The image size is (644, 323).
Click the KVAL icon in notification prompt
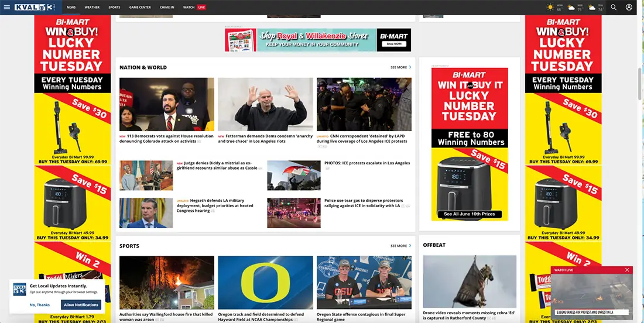click(x=19, y=289)
